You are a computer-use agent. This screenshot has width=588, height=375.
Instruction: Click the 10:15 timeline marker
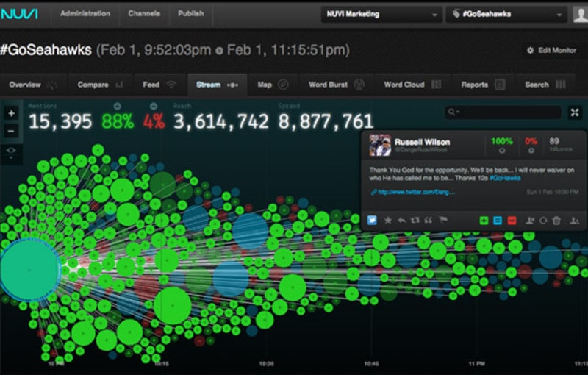[162, 364]
